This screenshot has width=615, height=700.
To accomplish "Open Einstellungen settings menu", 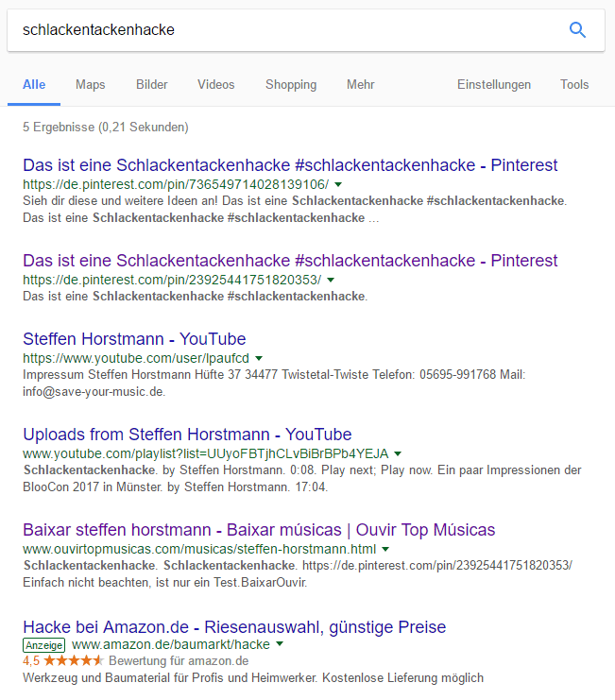I will pos(494,84).
